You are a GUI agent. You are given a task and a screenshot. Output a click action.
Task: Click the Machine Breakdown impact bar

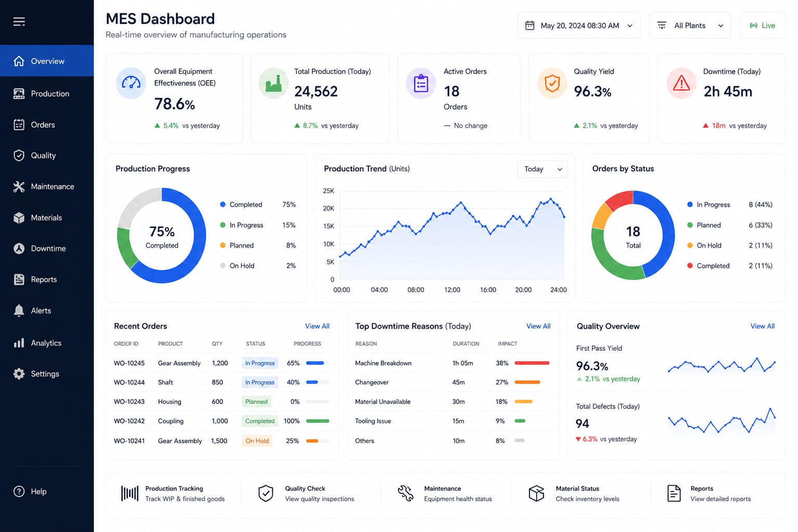coord(532,363)
